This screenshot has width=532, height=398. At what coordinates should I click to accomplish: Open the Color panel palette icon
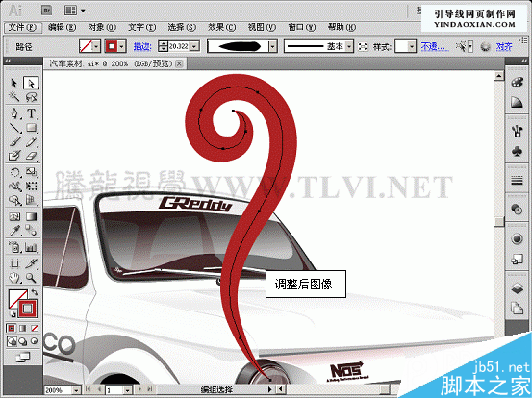tap(517, 83)
